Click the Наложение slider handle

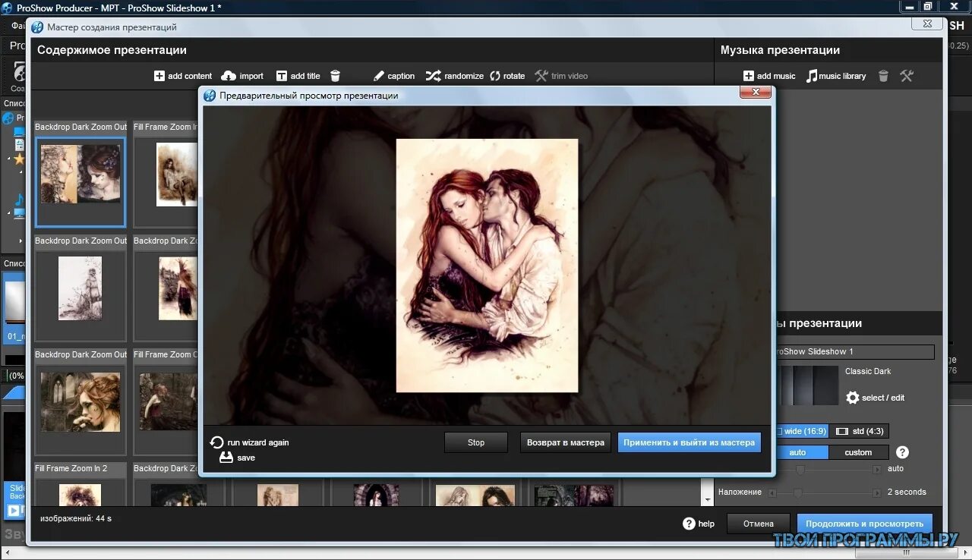tap(797, 492)
